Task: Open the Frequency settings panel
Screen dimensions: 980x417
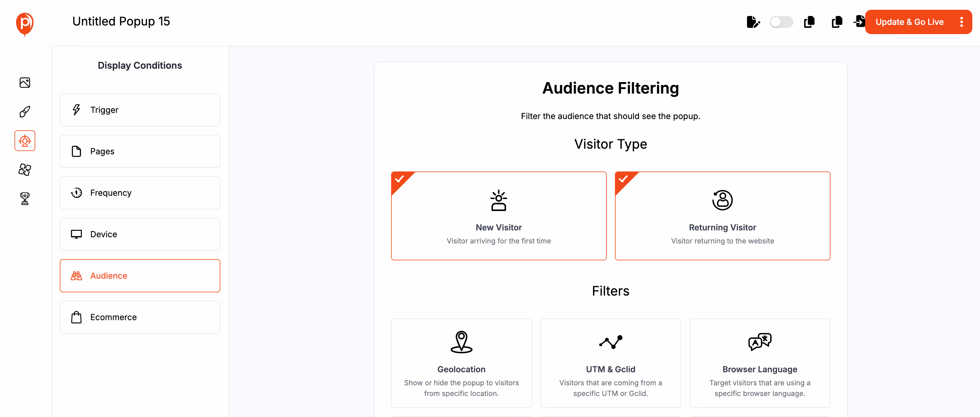Action: click(140, 193)
